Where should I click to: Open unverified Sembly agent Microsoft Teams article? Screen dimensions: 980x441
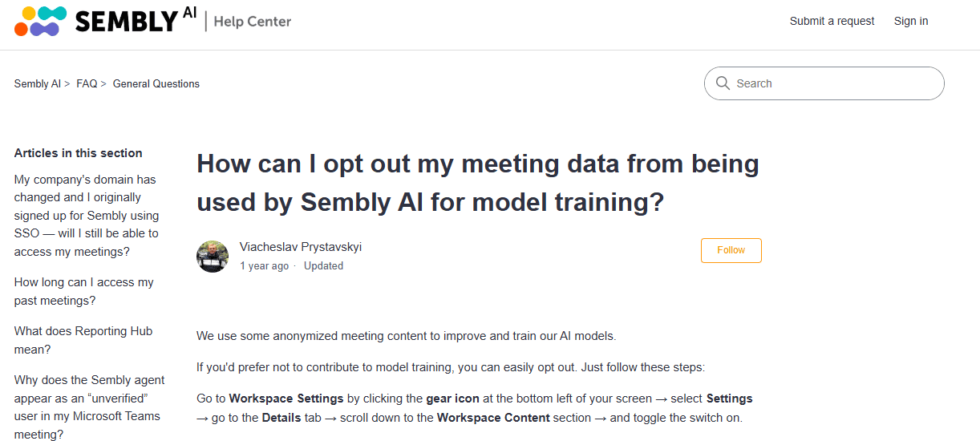click(90, 407)
